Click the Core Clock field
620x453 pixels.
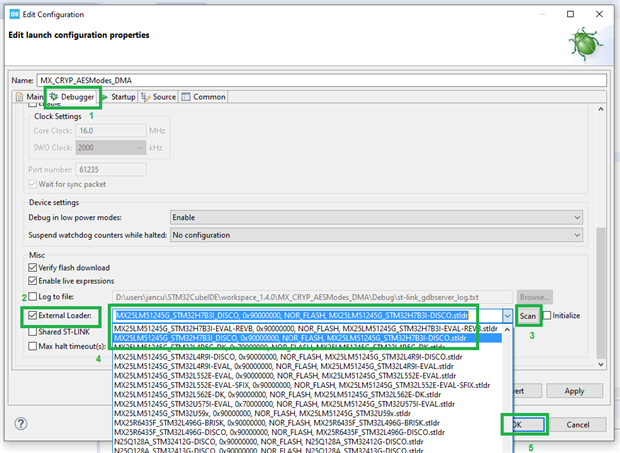tap(111, 131)
